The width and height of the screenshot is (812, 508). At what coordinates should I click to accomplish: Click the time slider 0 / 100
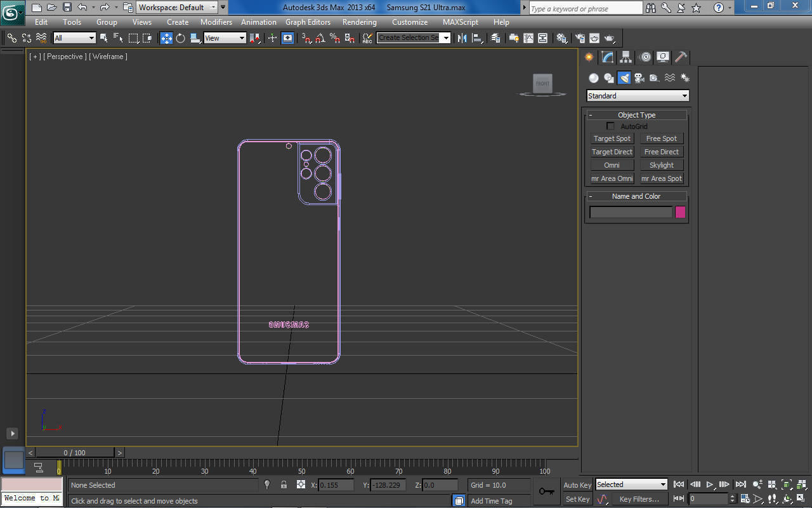coord(74,453)
